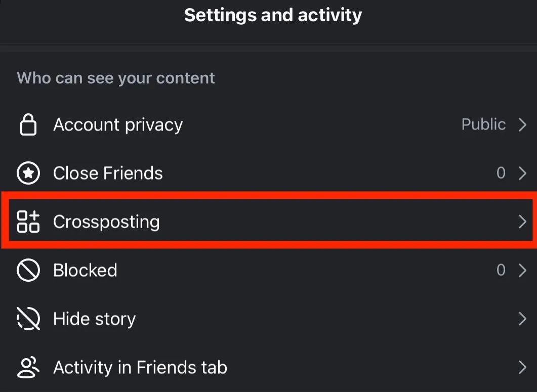
Task: Tap the Hide story chevron arrow
Action: point(523,319)
